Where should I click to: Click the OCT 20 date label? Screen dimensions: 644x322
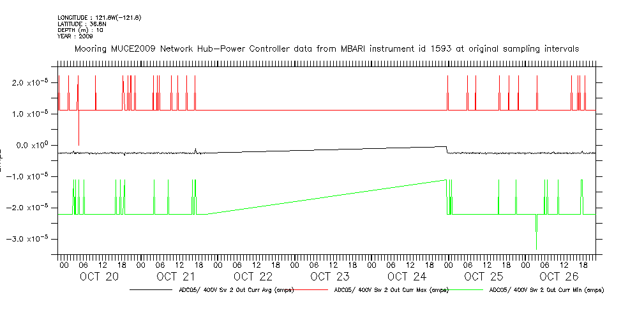[99, 277]
